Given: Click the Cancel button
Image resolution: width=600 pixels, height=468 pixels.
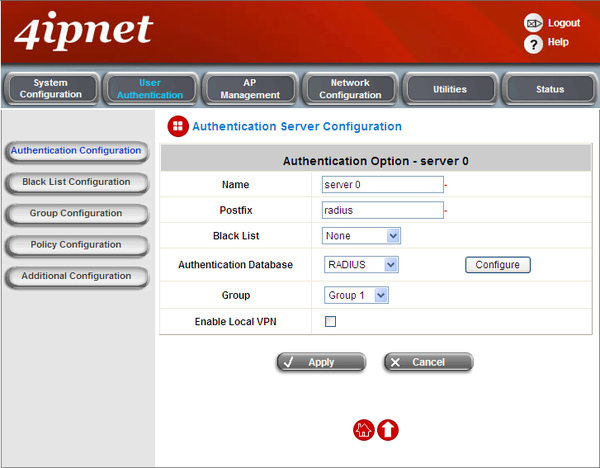Looking at the screenshot, I should (429, 362).
